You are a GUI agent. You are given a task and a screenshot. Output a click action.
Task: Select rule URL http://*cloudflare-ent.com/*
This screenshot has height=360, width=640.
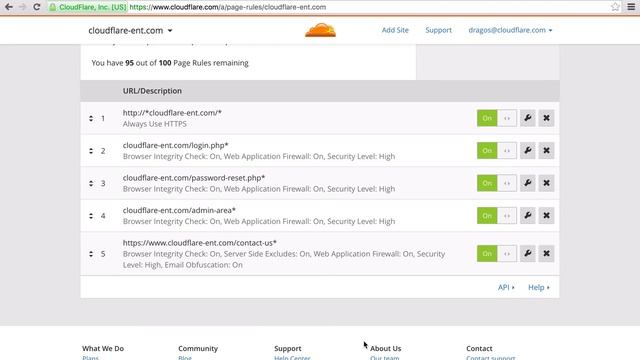click(x=172, y=113)
